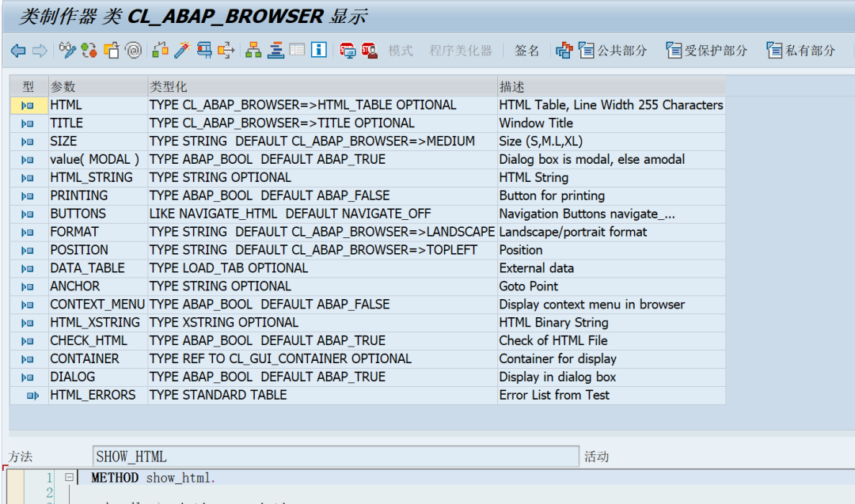855x504 pixels.
Task: Click the greyed window layout icon
Action: point(297,51)
